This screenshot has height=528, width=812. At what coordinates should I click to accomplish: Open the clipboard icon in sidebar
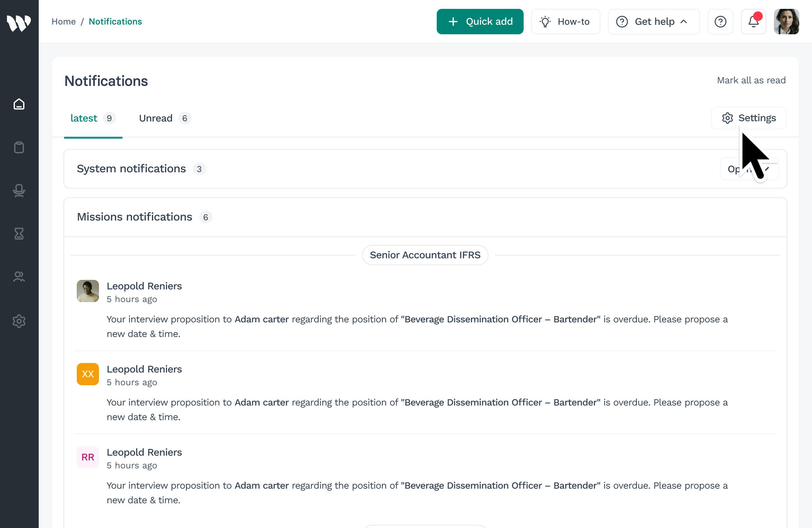[x=19, y=148]
